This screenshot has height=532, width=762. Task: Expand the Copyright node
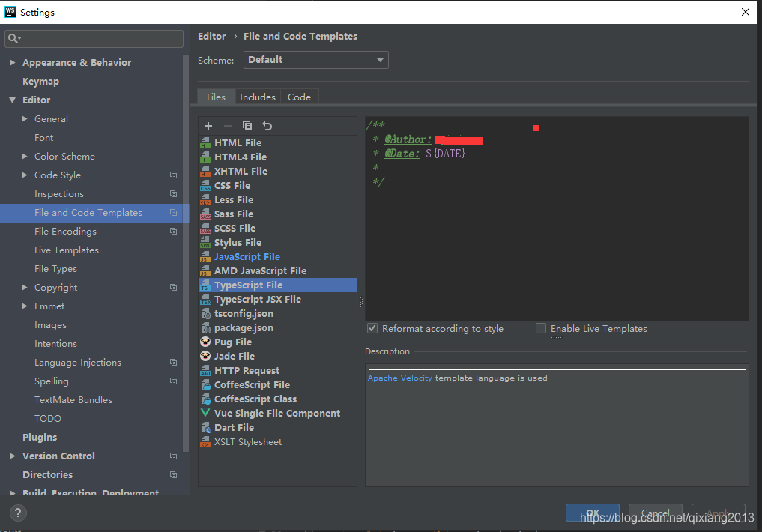pyautogui.click(x=24, y=287)
